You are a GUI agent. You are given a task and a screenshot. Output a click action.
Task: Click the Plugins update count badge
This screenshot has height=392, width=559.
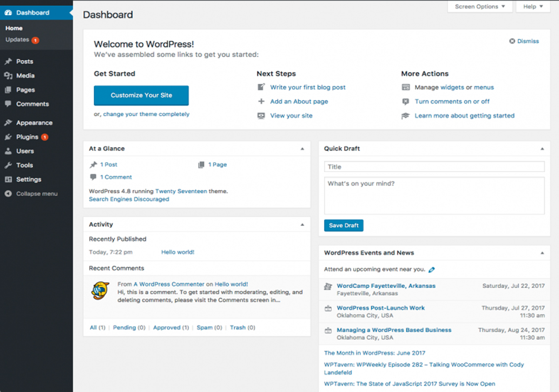click(x=45, y=137)
